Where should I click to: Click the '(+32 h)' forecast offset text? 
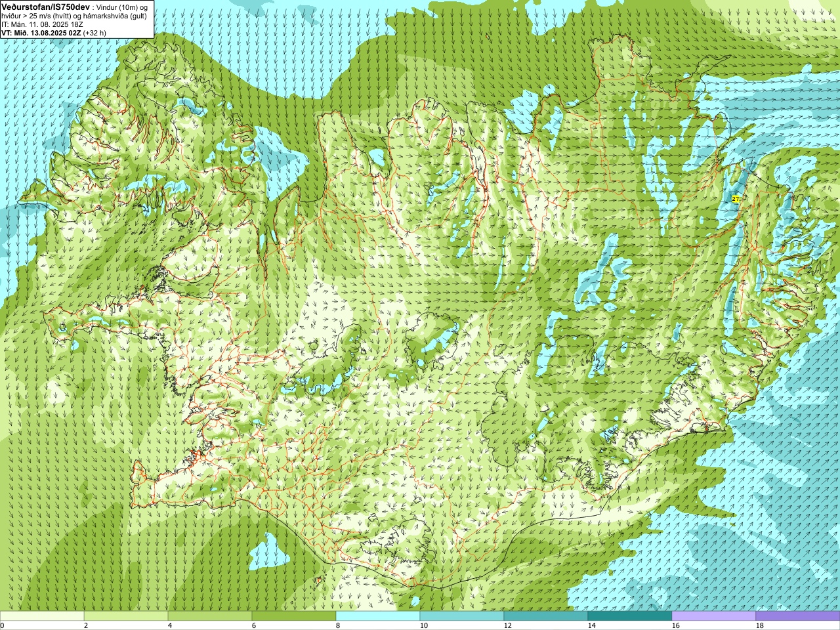click(95, 33)
